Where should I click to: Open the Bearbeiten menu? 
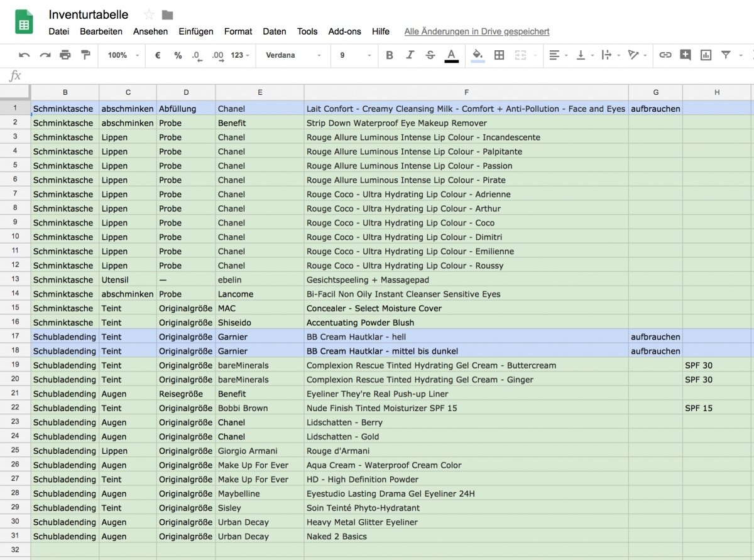101,31
